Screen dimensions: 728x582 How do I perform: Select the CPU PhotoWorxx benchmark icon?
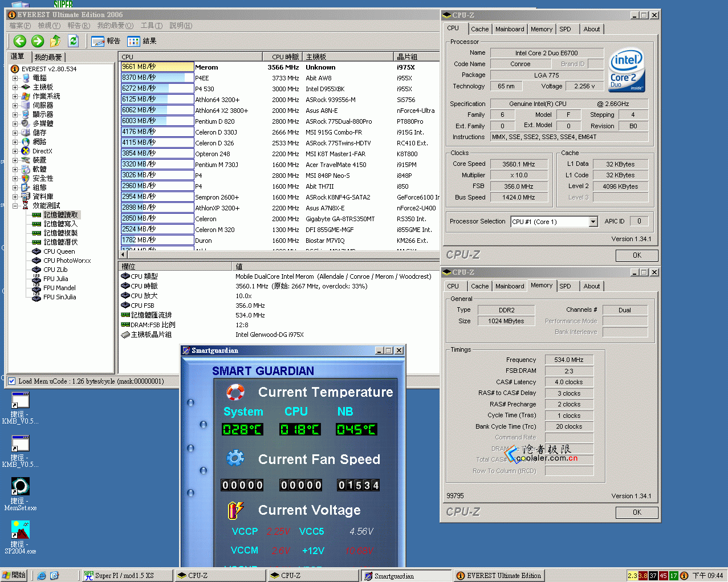coord(36,261)
